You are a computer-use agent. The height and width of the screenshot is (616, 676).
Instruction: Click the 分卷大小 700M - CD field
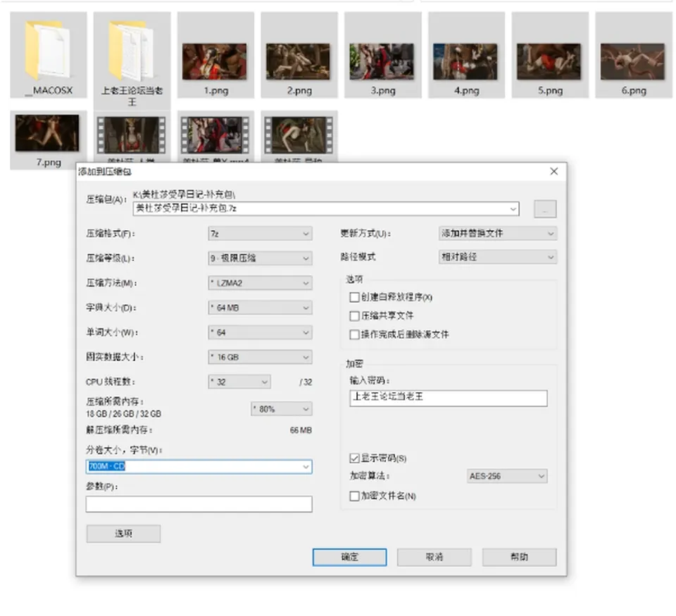pos(199,467)
